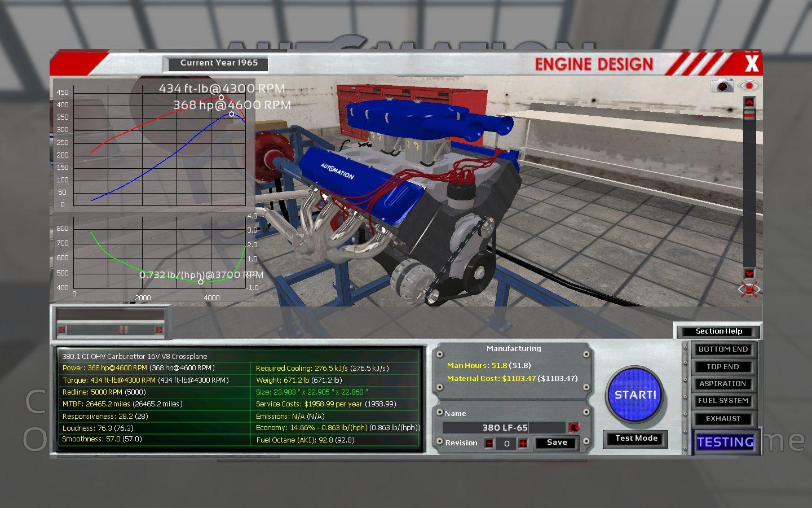Click the vertical scrollbar red handle
812x508 pixels.
tap(749, 115)
